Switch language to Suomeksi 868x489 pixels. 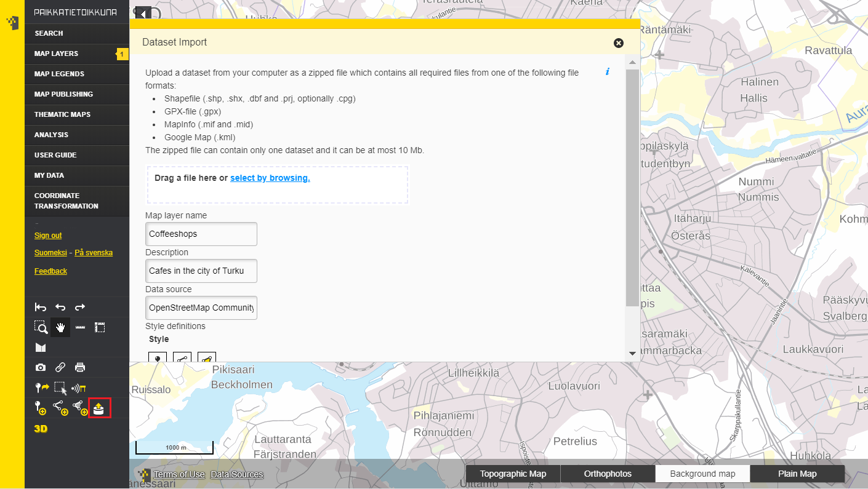[x=50, y=253]
